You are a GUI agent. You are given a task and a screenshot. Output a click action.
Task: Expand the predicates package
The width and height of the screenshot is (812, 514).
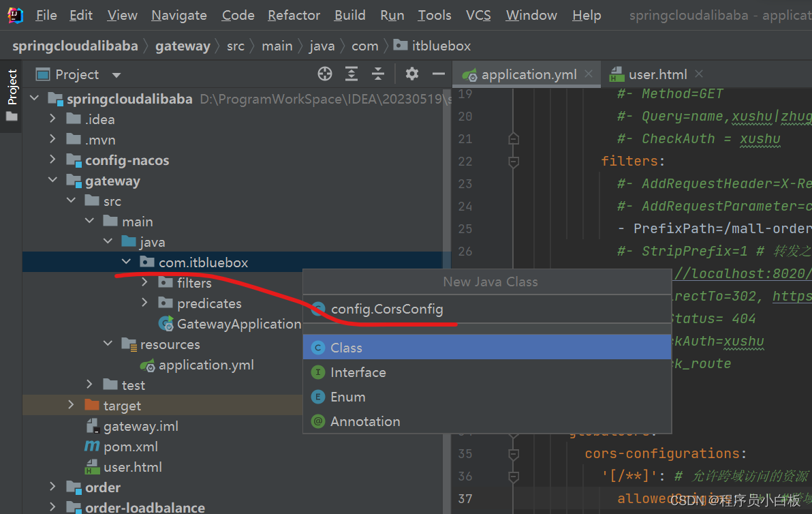(144, 302)
